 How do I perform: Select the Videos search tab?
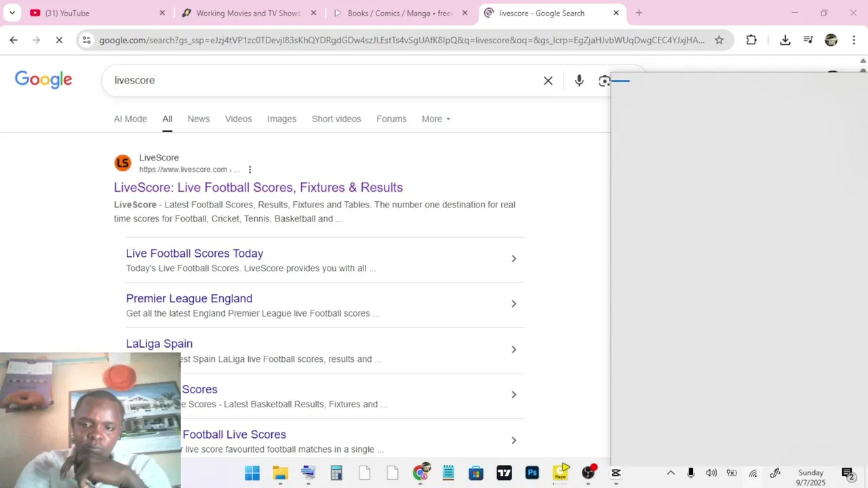[239, 119]
